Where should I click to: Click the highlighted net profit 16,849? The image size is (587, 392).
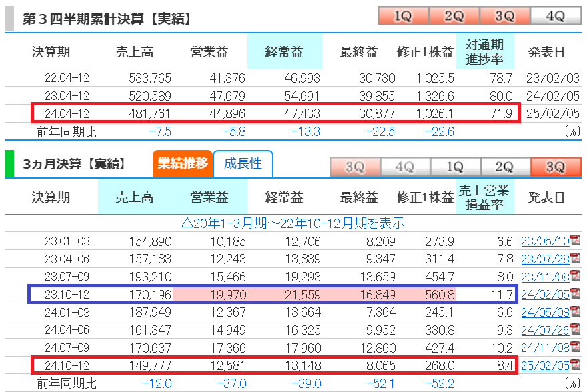click(x=378, y=295)
